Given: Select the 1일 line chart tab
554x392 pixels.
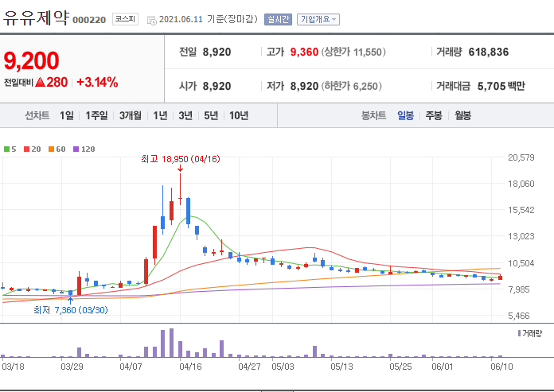Looking at the screenshot, I should tap(67, 115).
